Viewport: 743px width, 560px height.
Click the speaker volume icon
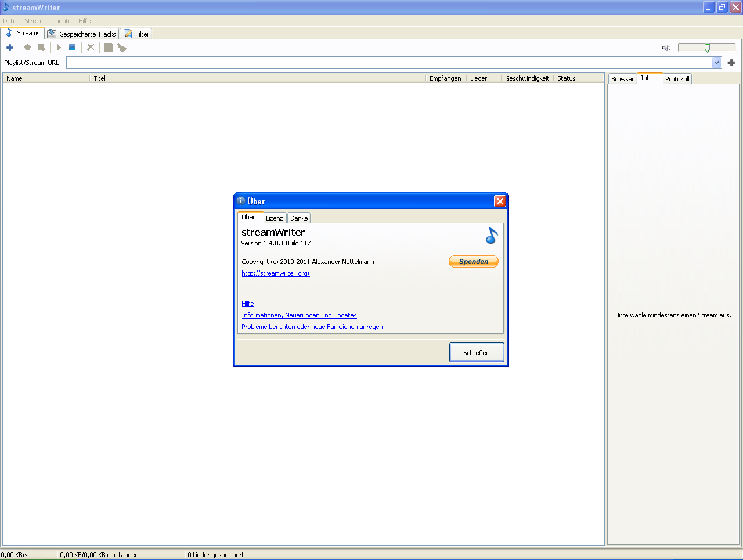666,48
